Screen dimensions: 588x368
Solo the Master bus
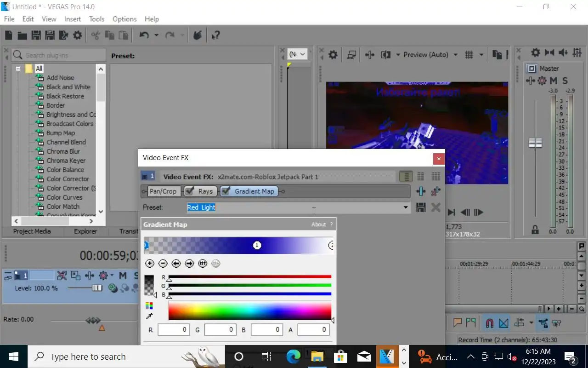[565, 80]
